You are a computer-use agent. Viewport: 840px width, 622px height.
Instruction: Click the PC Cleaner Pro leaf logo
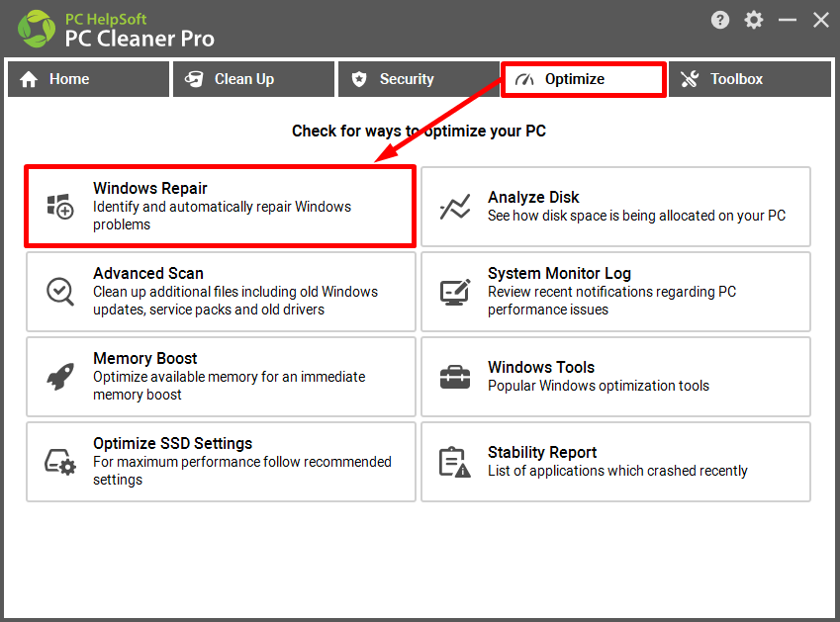coord(36,29)
